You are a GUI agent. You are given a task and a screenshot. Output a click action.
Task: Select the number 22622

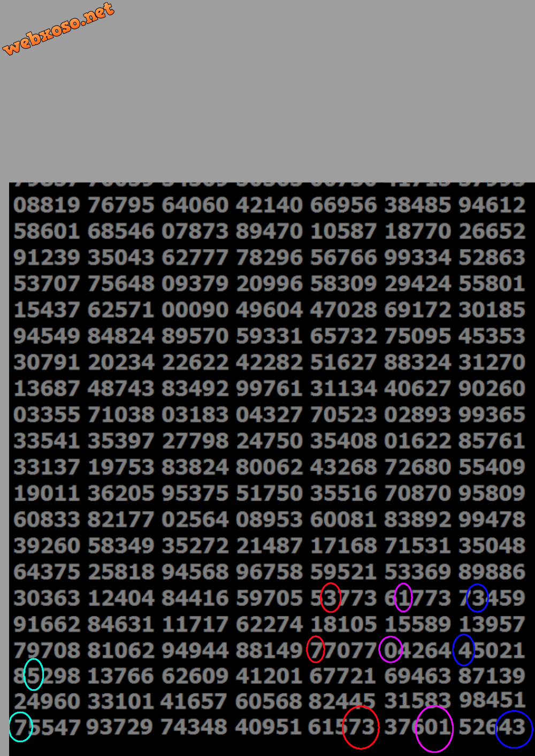coord(195,362)
